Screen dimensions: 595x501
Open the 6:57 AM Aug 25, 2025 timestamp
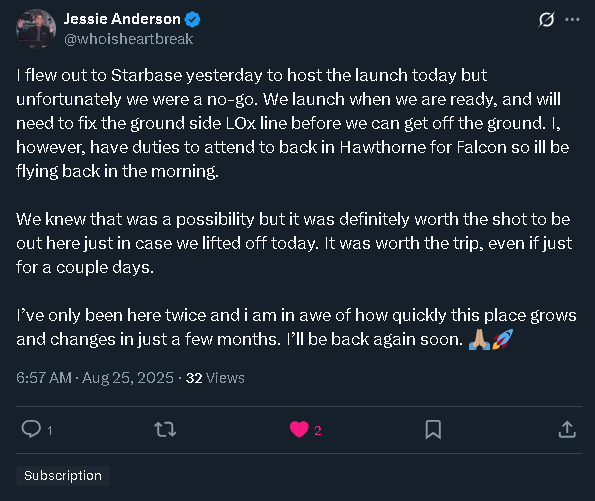(x=95, y=378)
